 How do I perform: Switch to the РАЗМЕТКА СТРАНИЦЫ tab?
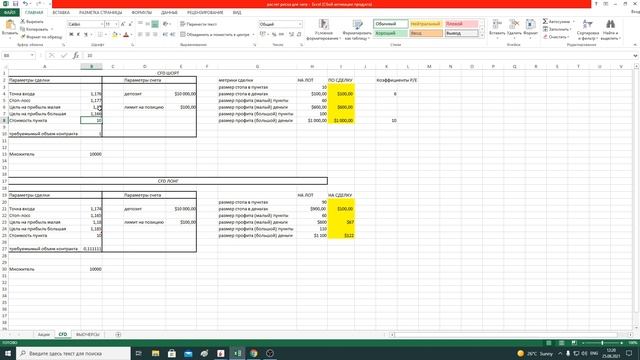[x=100, y=13]
